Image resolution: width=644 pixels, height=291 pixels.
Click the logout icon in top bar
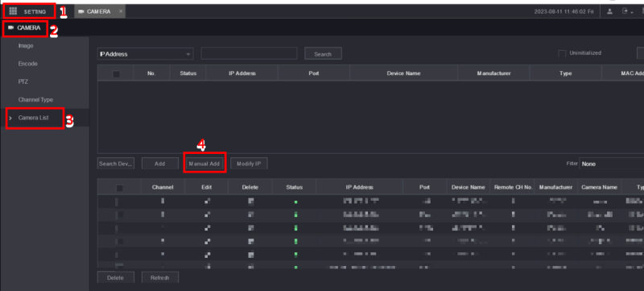pyautogui.click(x=625, y=11)
